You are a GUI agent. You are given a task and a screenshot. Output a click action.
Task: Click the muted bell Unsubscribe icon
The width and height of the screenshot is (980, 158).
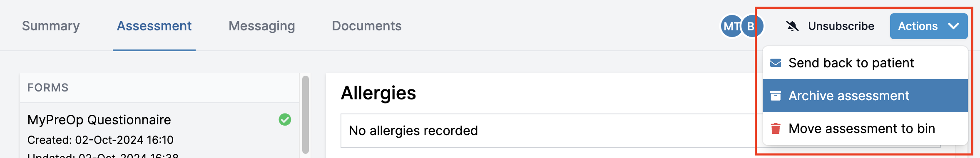pyautogui.click(x=792, y=26)
